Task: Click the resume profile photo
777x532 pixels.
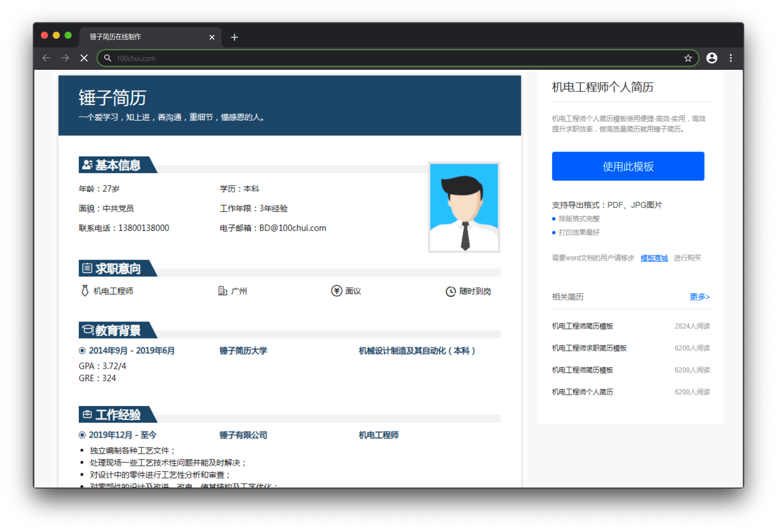Action: click(x=464, y=207)
